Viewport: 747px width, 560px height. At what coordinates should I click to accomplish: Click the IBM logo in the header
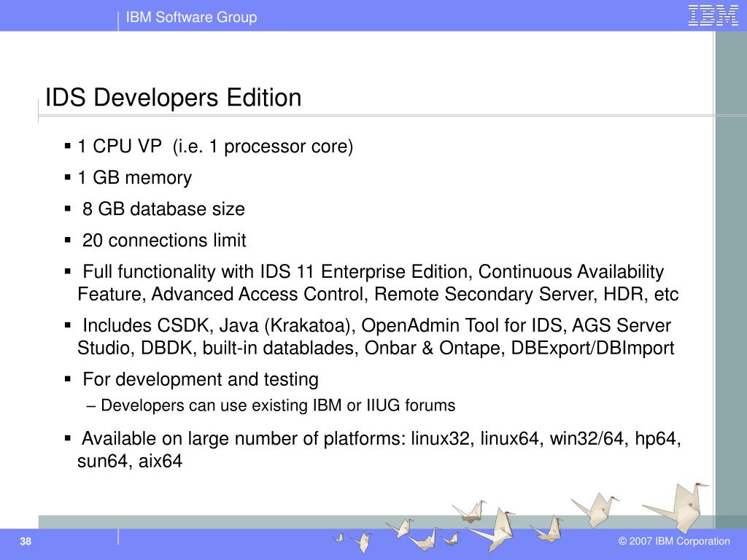pos(713,15)
